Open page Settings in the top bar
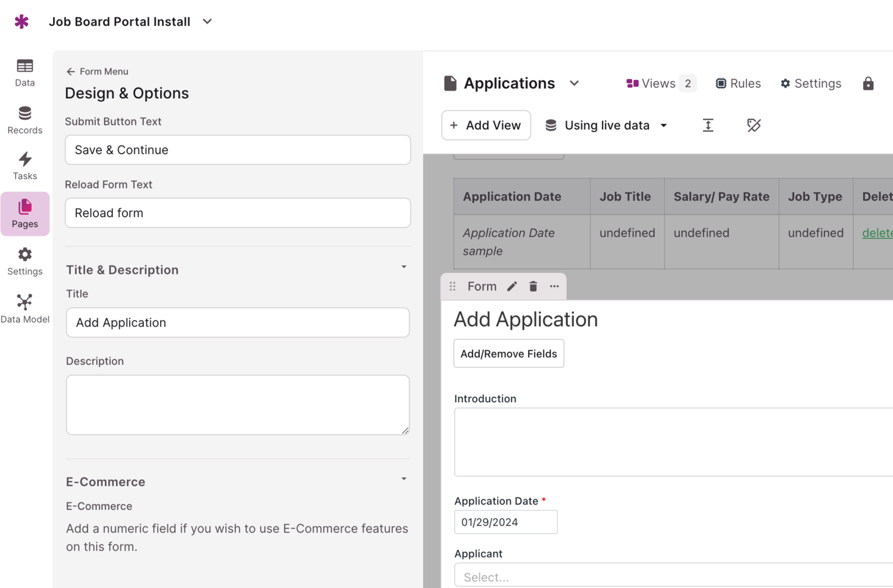Screen dimensions: 893x588 click(x=811, y=83)
